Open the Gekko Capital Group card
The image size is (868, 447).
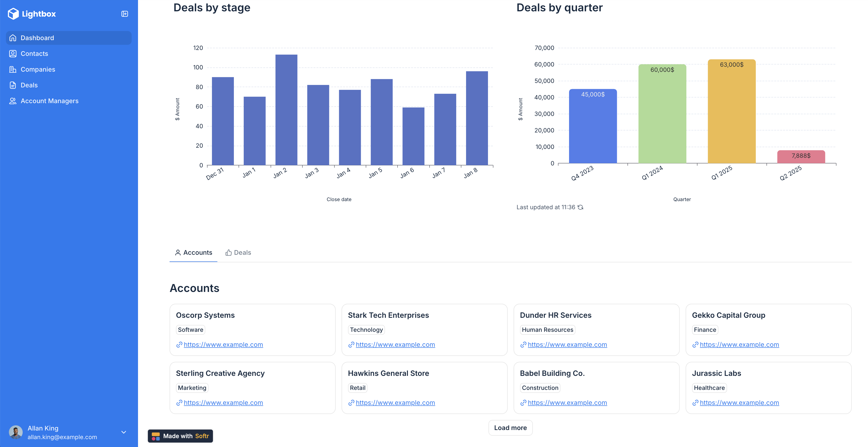point(768,315)
